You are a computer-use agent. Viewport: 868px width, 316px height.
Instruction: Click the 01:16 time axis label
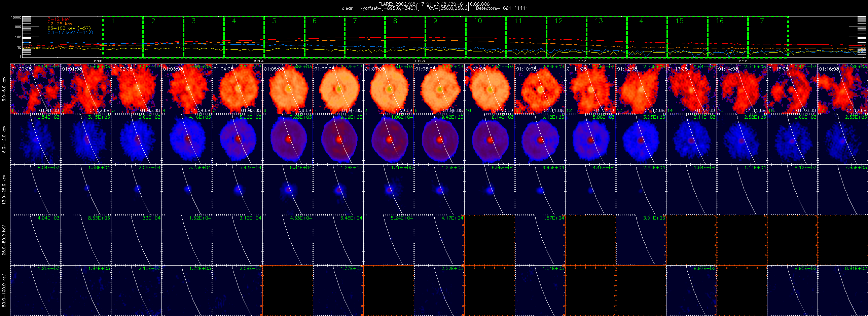click(743, 61)
